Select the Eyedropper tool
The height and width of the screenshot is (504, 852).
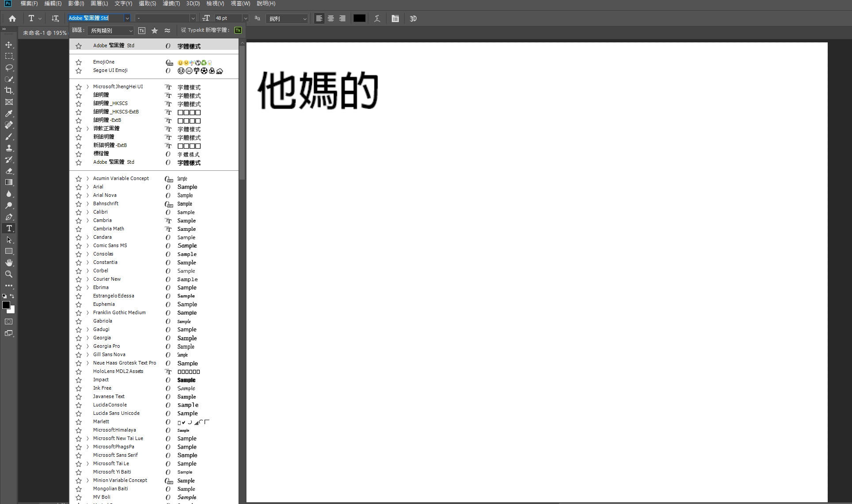pyautogui.click(x=9, y=113)
